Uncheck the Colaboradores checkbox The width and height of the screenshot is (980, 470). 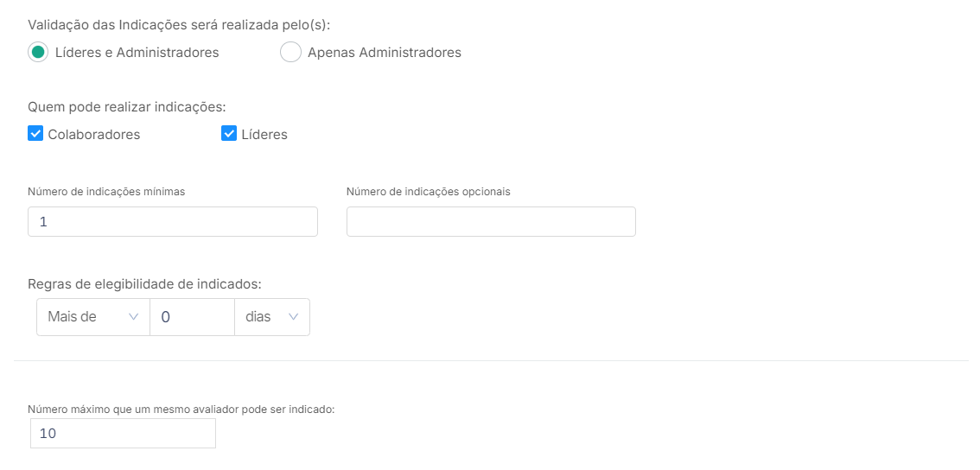[x=35, y=134]
